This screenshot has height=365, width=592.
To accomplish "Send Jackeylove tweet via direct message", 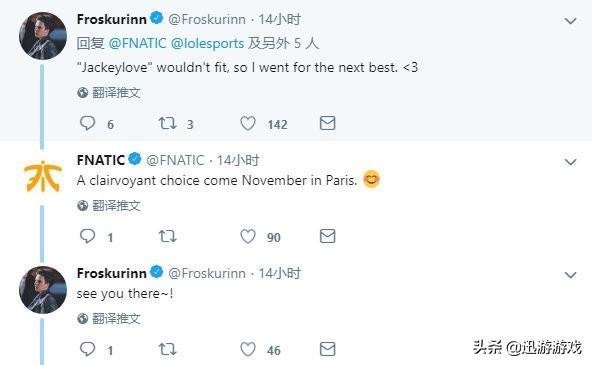I will [x=327, y=123].
